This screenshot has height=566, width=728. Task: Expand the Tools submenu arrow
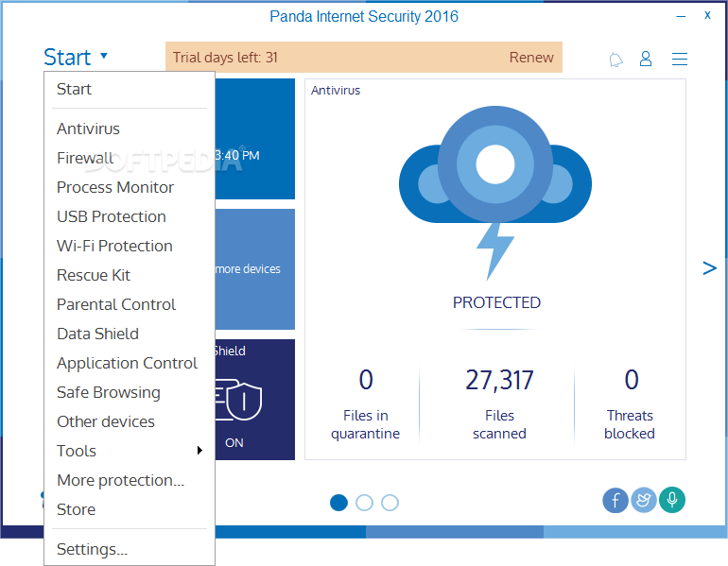coord(199,450)
